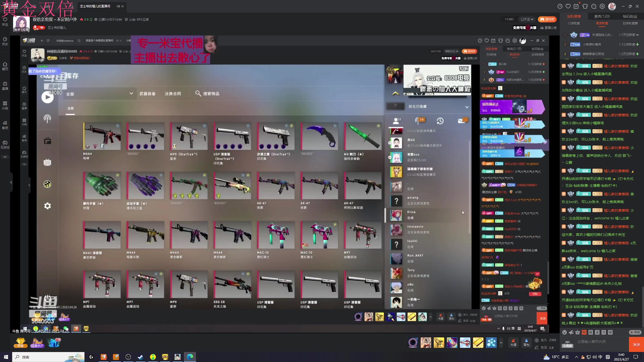Image resolution: width=644 pixels, height=362 pixels.
Task: Open 云游戏 cloud gaming sidebar icon
Action: click(5, 144)
